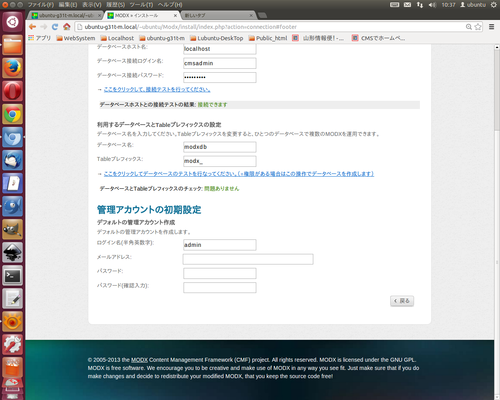Image resolution: width=500 pixels, height=400 pixels.
Task: Open the 履歴(S) menu
Action: [116, 5]
